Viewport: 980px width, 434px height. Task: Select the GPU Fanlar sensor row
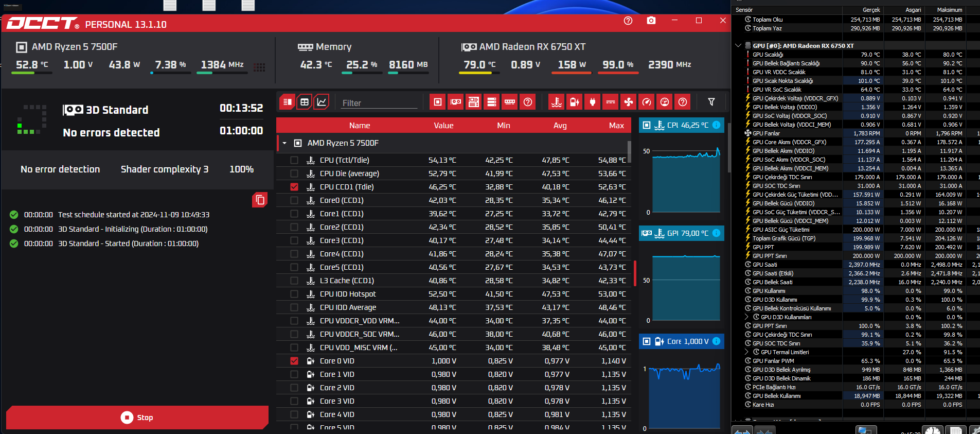coord(855,133)
